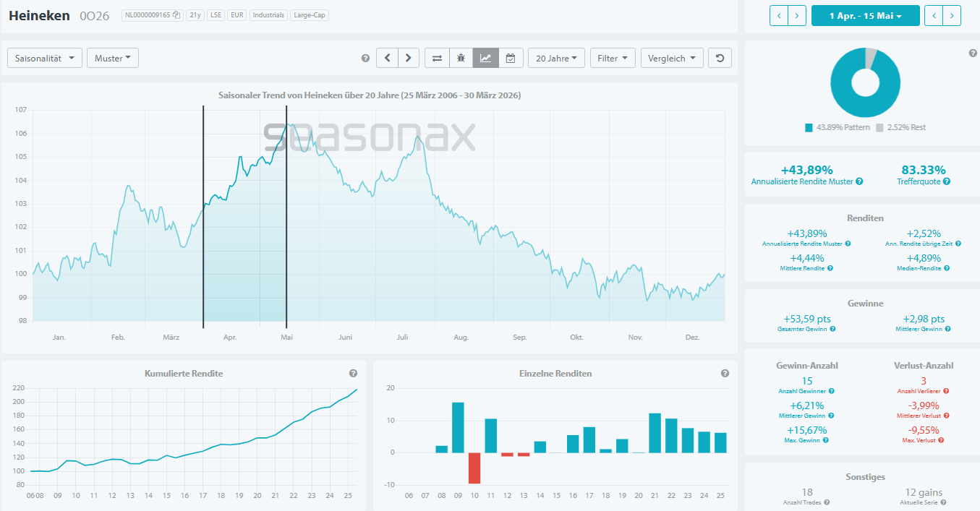Image resolution: width=980 pixels, height=511 pixels.
Task: Click the Filter button
Action: click(612, 58)
